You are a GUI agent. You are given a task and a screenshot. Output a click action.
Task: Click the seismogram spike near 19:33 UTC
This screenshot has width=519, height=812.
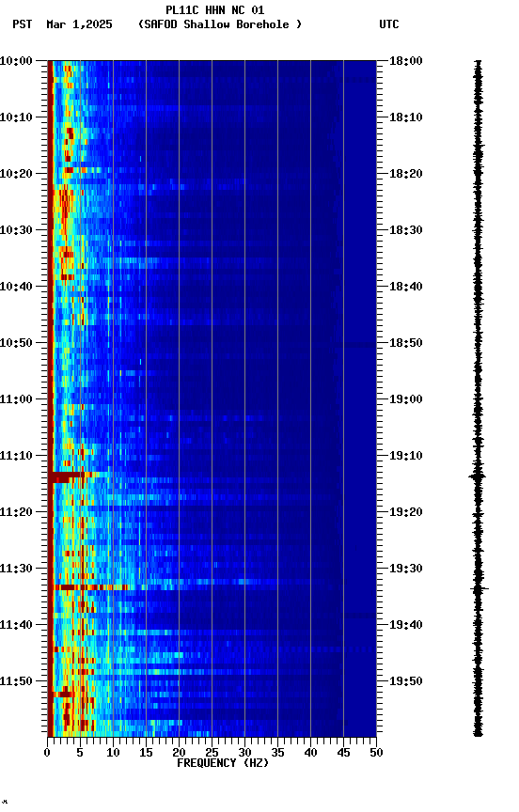480,589
